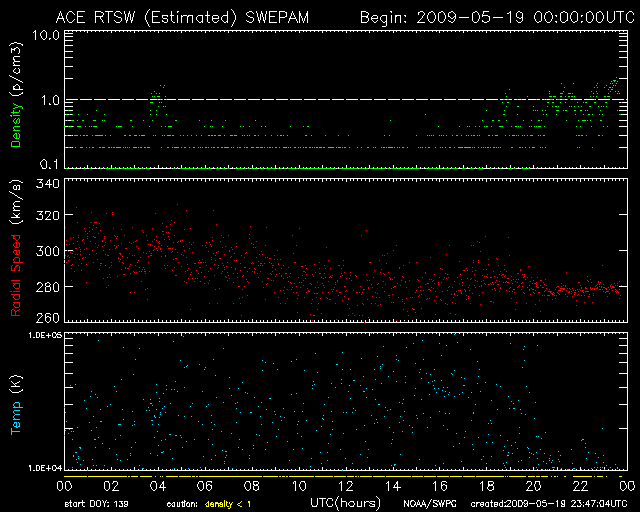This screenshot has height=512, width=640.
Task: Click the '04' hour label on time axis
Action: point(158,486)
